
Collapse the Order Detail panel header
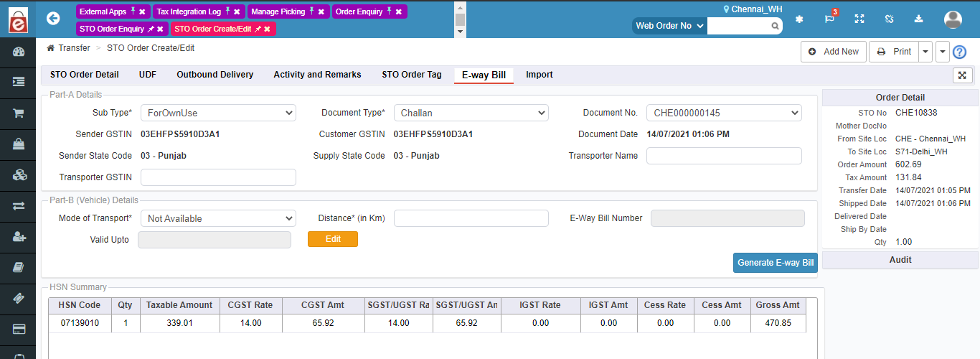coord(900,98)
